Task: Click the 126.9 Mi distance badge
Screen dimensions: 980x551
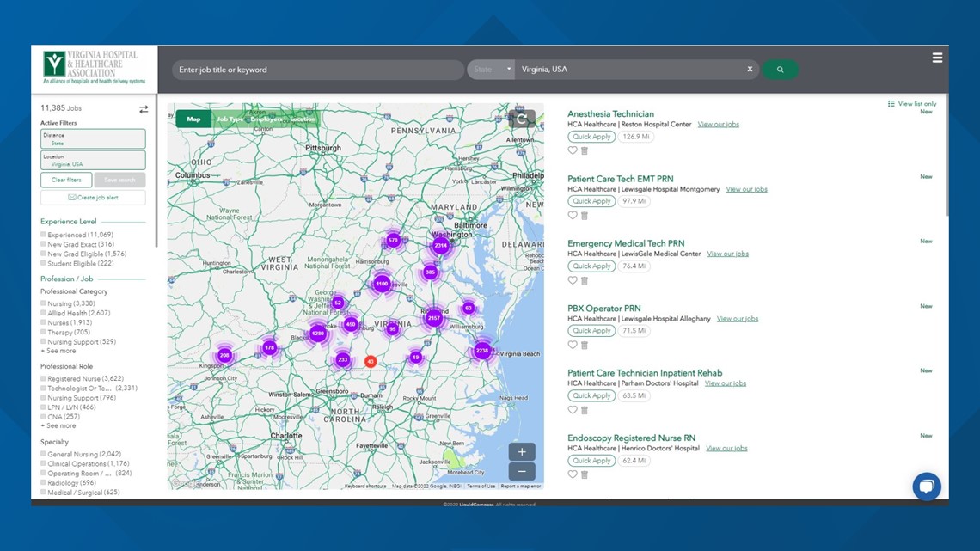Action: tap(635, 136)
